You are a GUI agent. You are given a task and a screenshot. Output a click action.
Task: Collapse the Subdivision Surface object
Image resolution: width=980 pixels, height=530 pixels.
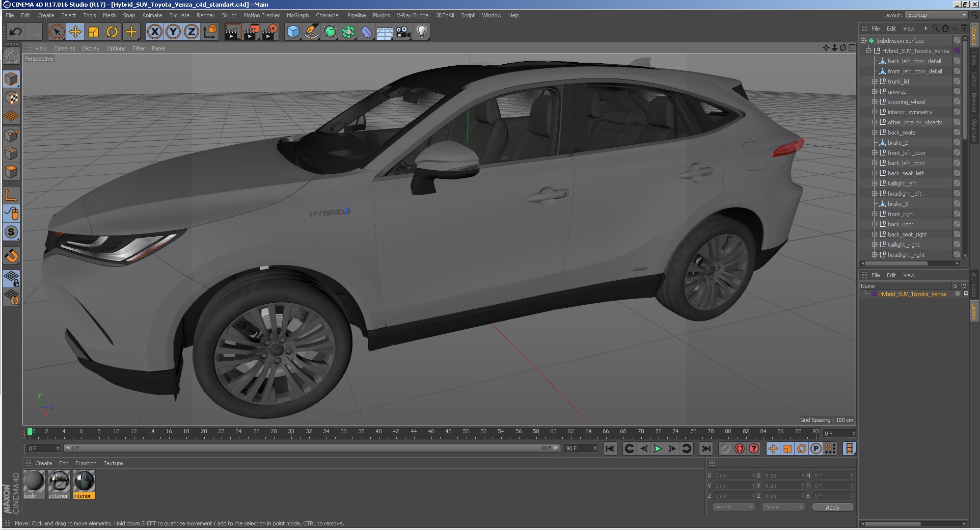(863, 41)
